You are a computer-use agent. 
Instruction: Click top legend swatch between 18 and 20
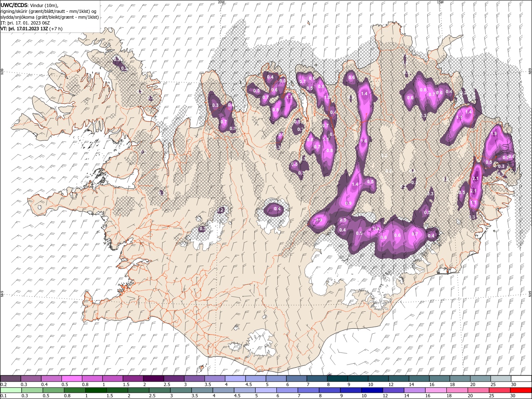460,379
